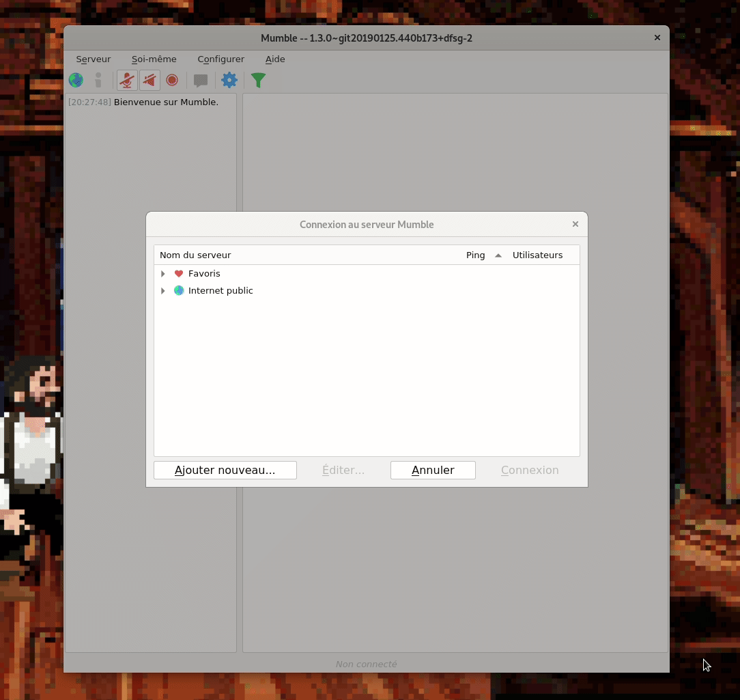Open the Aide menu
740x700 pixels.
pyautogui.click(x=275, y=59)
